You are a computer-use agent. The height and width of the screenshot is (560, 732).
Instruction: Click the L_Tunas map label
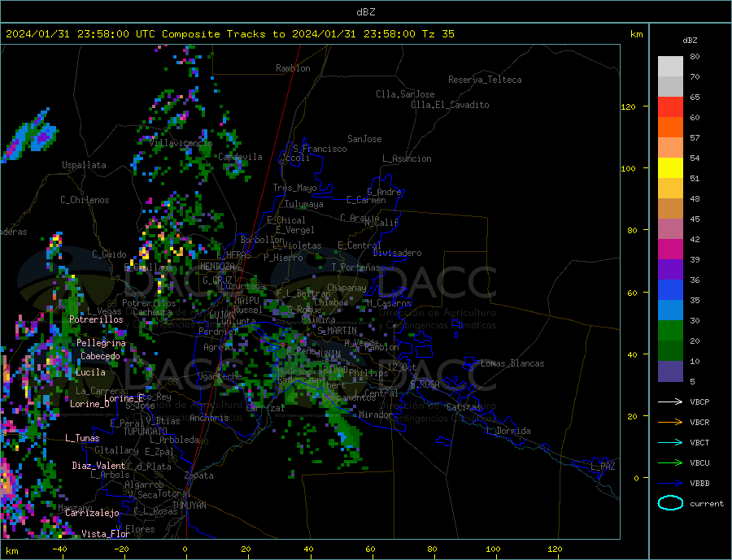point(82,438)
